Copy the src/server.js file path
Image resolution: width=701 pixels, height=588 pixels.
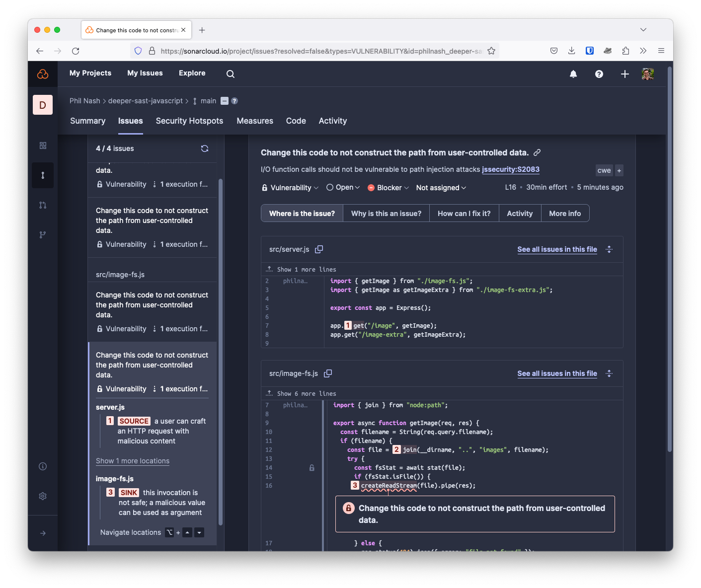319,249
